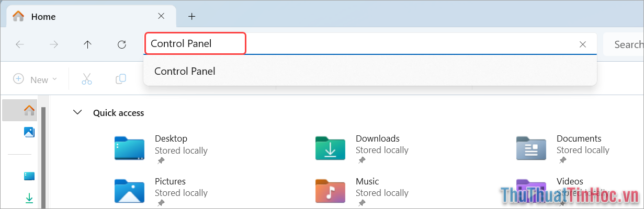This screenshot has height=209, width=644.
Task: Click the Search box
Action: point(624,44)
